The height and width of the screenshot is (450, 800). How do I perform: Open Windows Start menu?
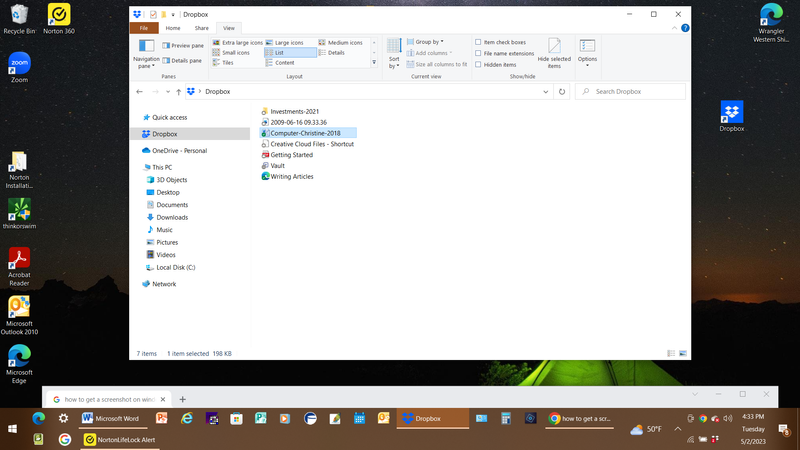click(x=12, y=429)
